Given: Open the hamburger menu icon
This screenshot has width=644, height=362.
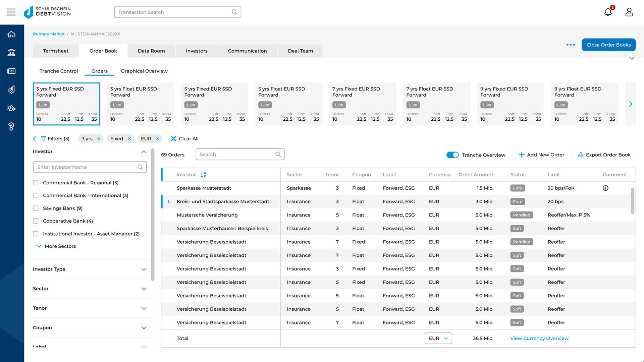Looking at the screenshot, I should (x=11, y=12).
